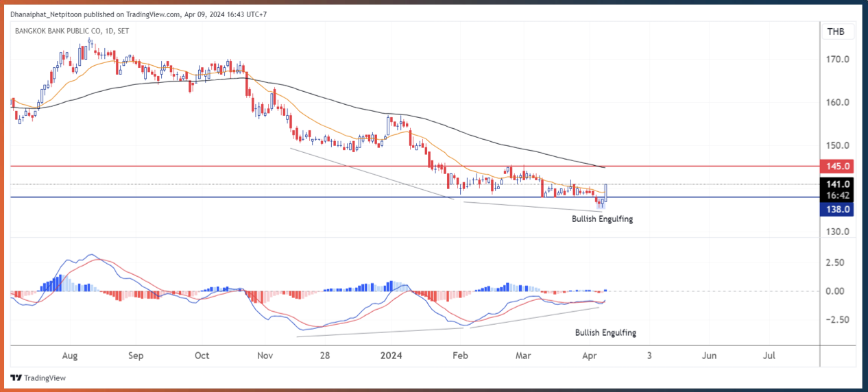Click the Nov label on time axis

click(x=265, y=356)
